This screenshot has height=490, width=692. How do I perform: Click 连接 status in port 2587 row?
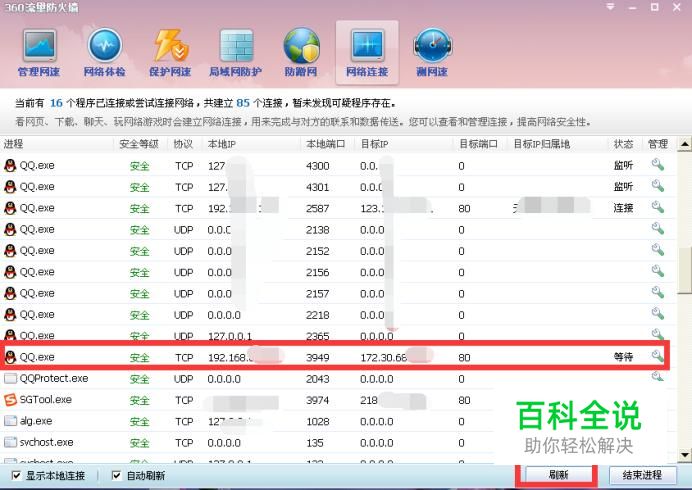click(624, 207)
